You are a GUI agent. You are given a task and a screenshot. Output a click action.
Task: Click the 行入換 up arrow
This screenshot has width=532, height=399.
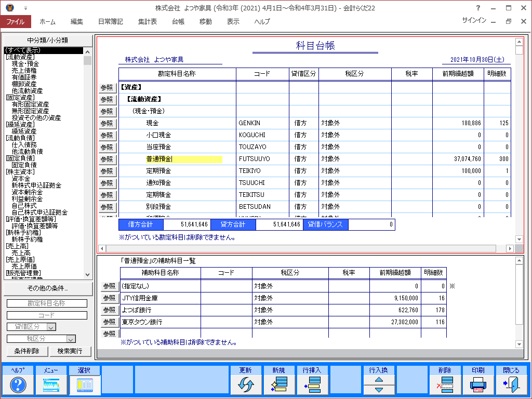click(379, 380)
